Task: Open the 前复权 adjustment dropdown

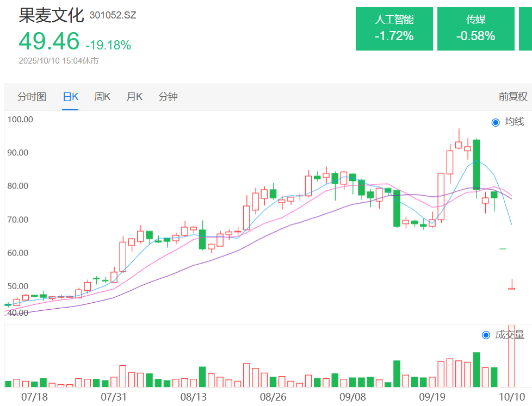Action: pos(513,97)
